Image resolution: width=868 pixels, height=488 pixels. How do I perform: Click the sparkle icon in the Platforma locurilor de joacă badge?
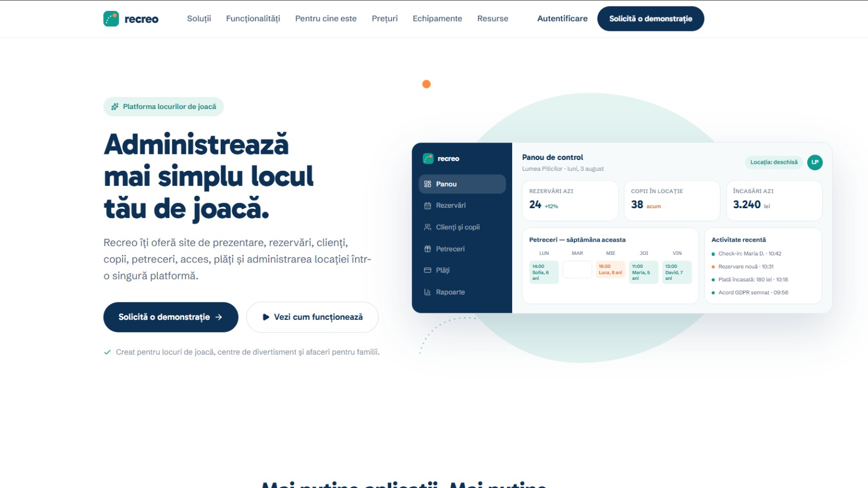click(115, 107)
